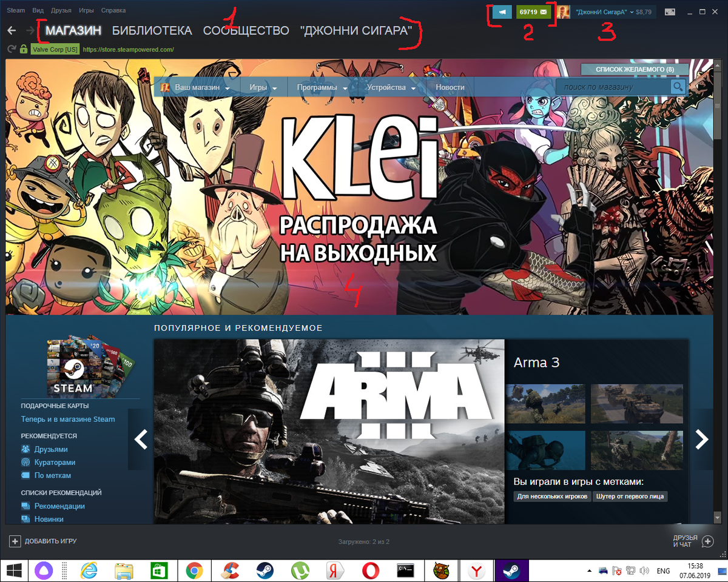The height and width of the screenshot is (582, 728).
Task: Click the Шутер от первого лица tag
Action: pos(630,496)
